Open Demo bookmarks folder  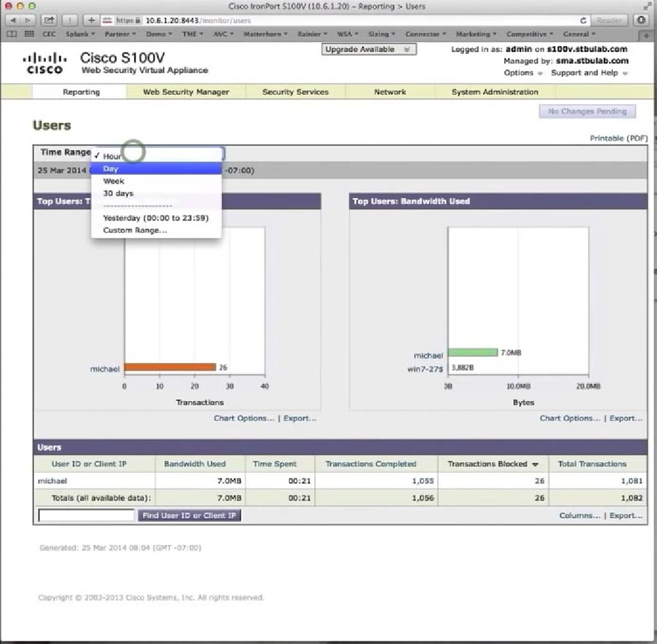(x=158, y=34)
